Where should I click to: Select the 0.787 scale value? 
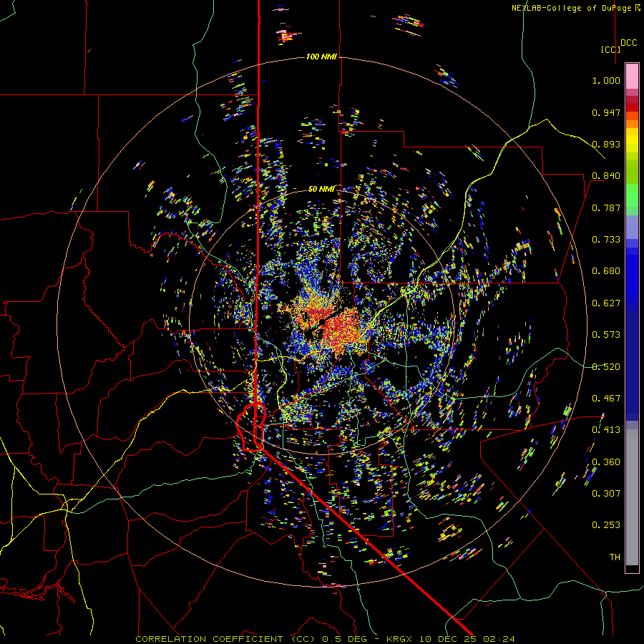[x=606, y=208]
